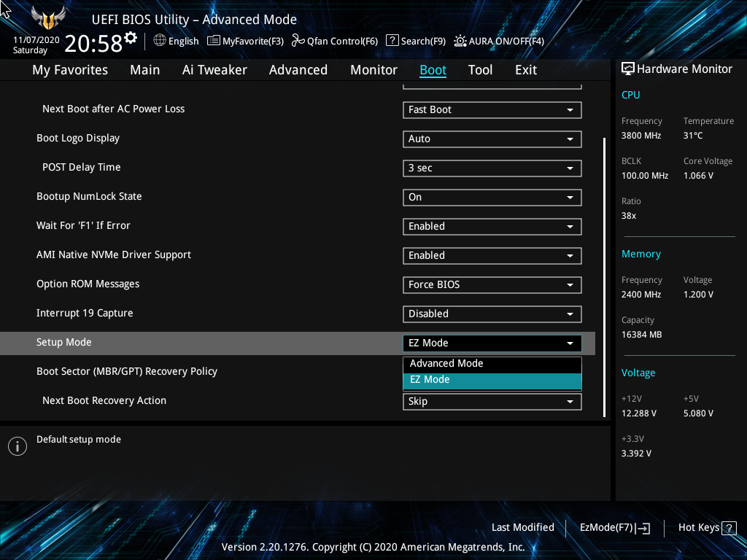The height and width of the screenshot is (560, 747).
Task: Open Search(F9)
Action: (x=415, y=41)
